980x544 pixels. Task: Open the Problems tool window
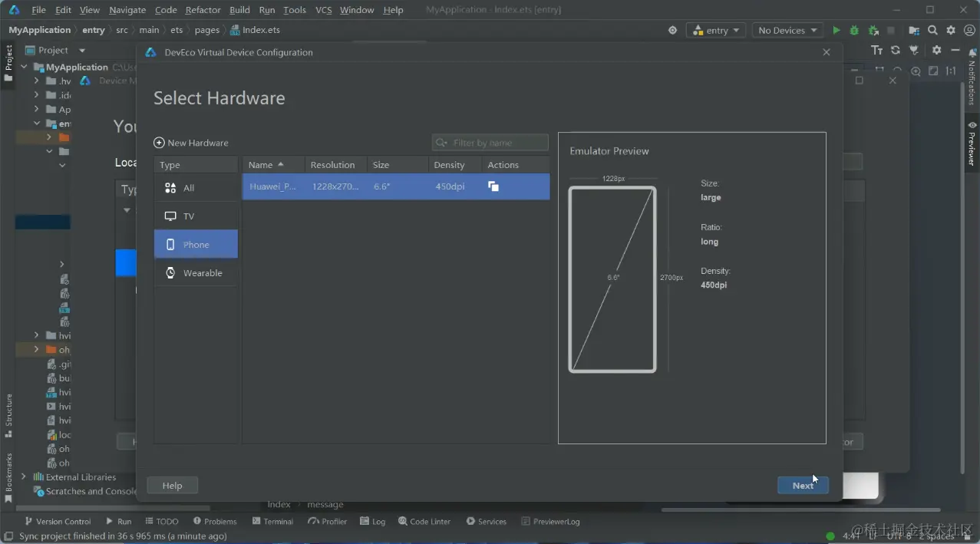215,522
